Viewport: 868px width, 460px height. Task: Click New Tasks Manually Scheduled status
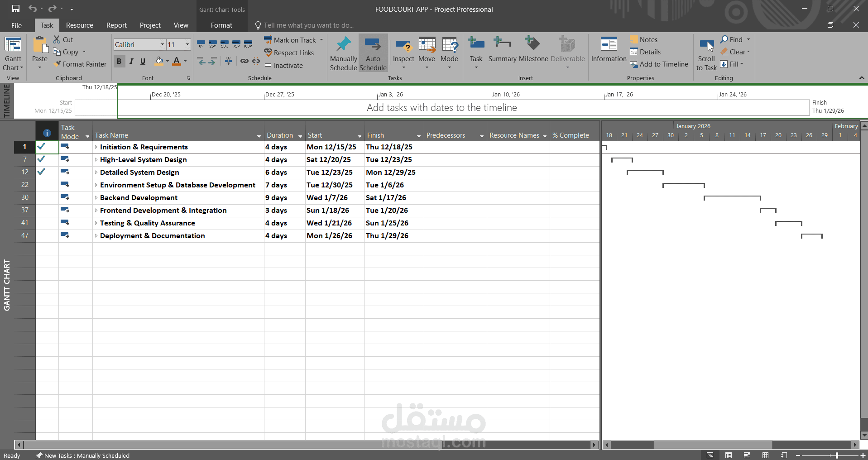tap(82, 455)
